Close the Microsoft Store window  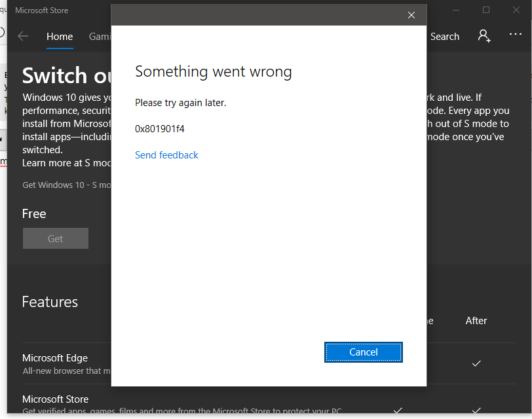pyautogui.click(x=516, y=10)
